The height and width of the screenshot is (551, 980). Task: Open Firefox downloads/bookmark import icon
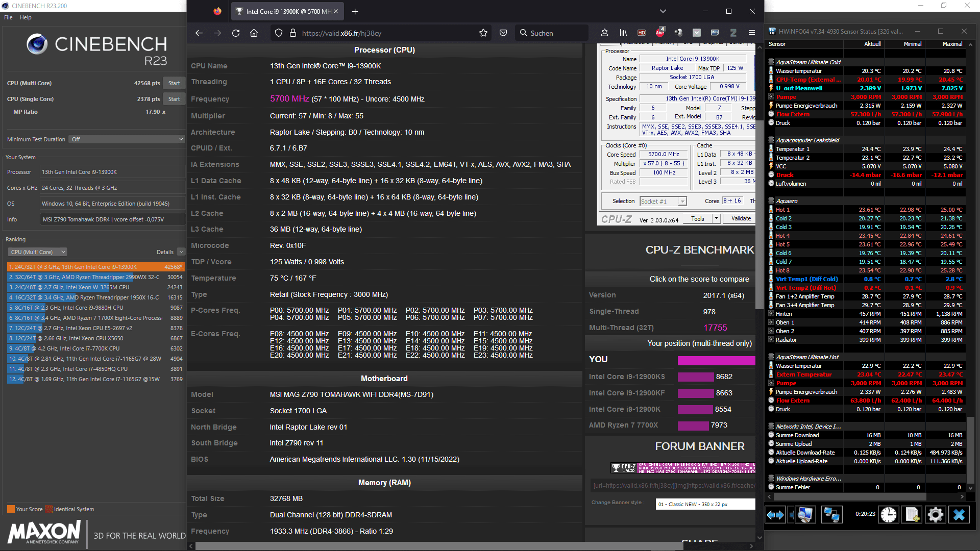pos(605,33)
